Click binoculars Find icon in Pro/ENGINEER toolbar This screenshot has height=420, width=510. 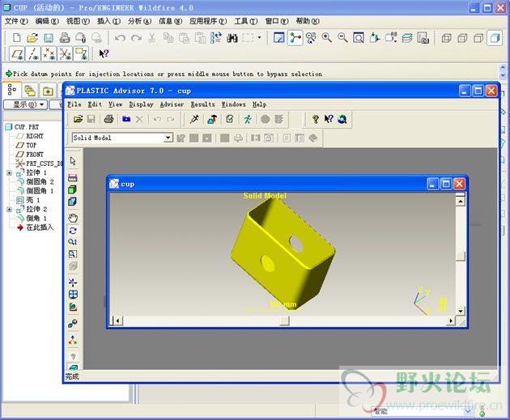232,38
